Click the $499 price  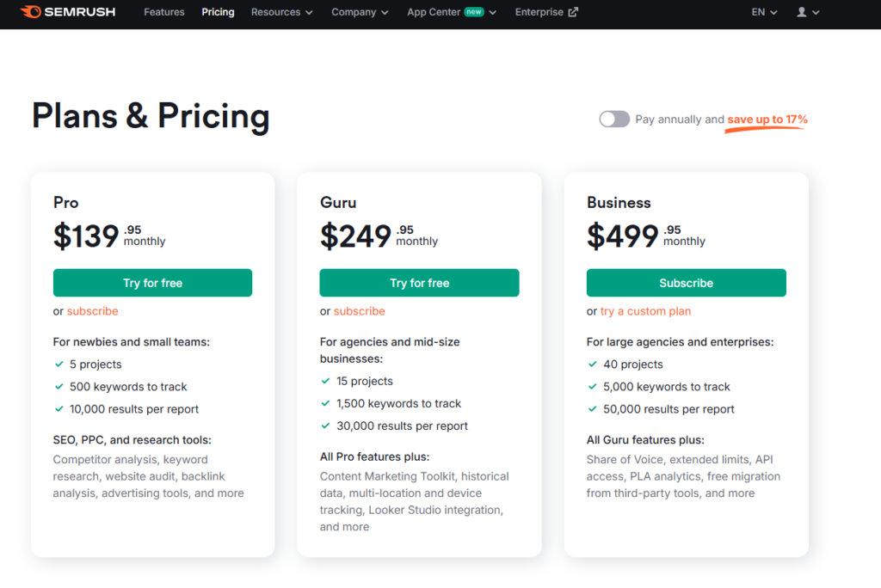click(x=622, y=236)
